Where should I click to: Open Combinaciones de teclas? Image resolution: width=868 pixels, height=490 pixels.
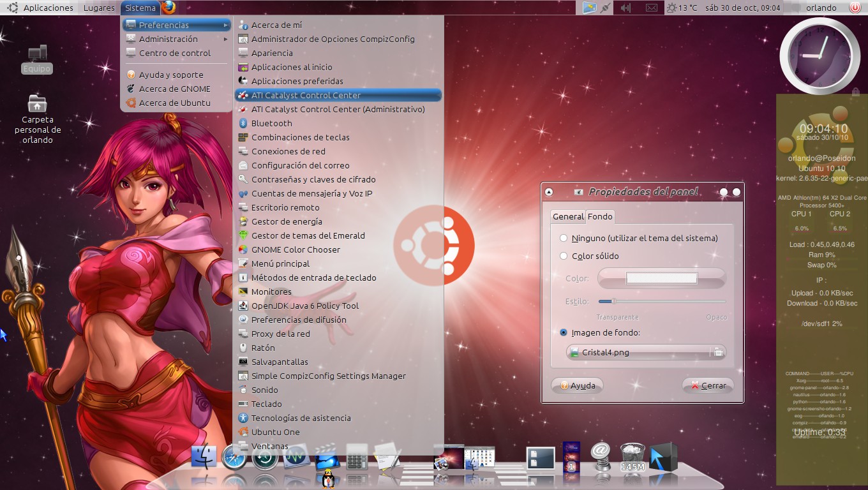338,137
